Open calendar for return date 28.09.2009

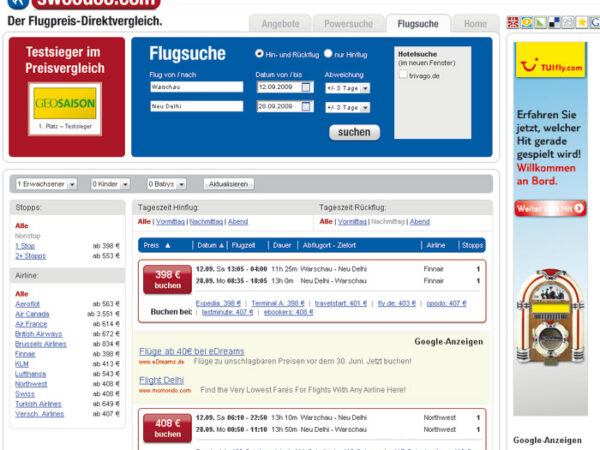tap(307, 107)
